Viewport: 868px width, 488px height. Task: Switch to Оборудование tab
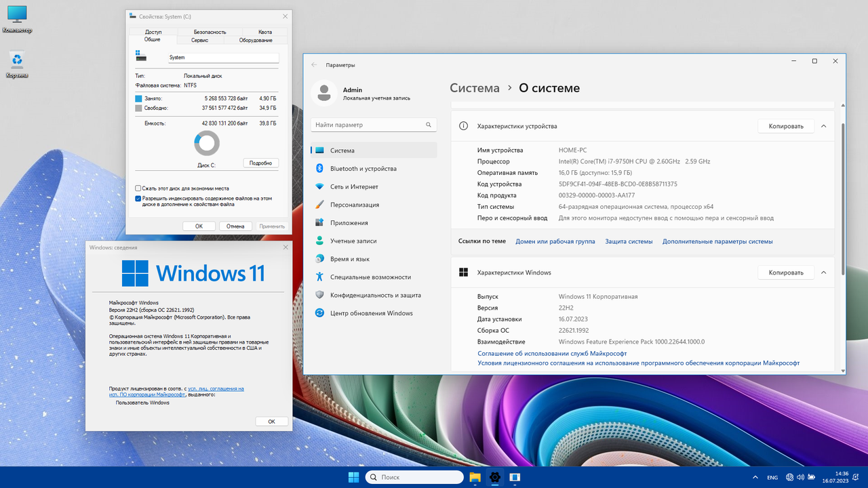click(x=256, y=40)
